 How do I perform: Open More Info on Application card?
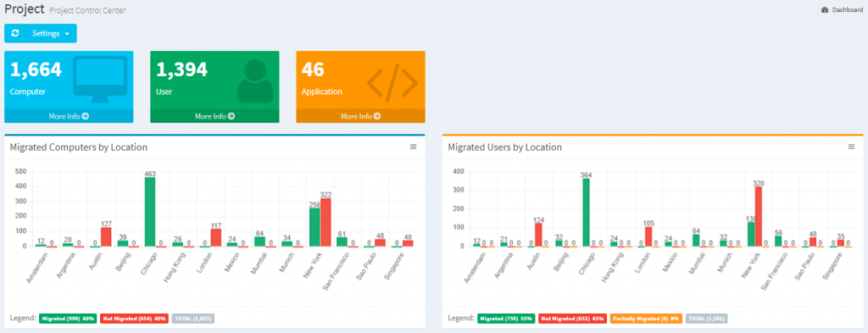pyautogui.click(x=360, y=116)
